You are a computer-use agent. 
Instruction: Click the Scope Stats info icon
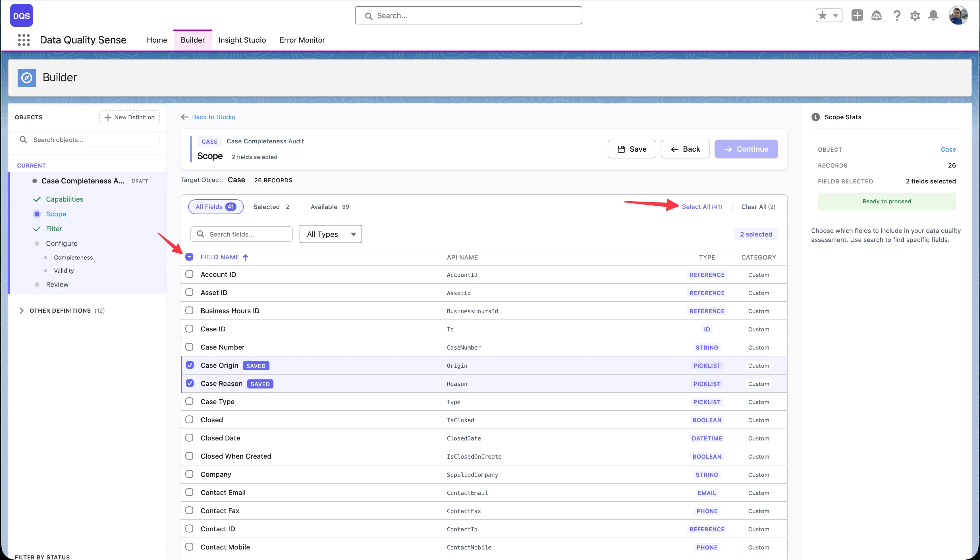[x=816, y=117]
